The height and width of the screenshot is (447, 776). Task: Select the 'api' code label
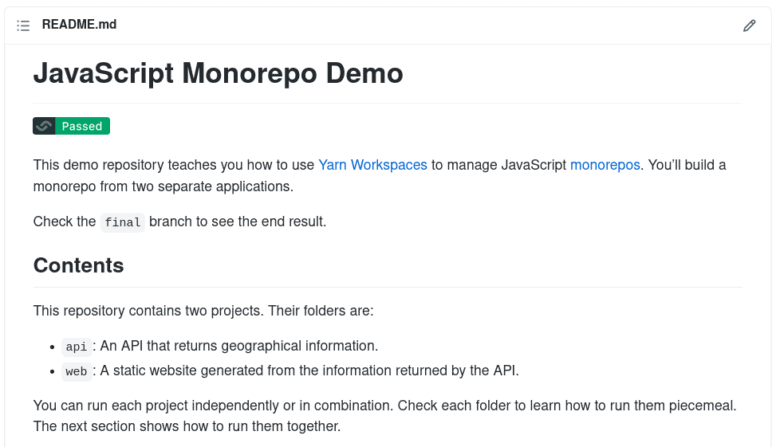pyautogui.click(x=76, y=347)
